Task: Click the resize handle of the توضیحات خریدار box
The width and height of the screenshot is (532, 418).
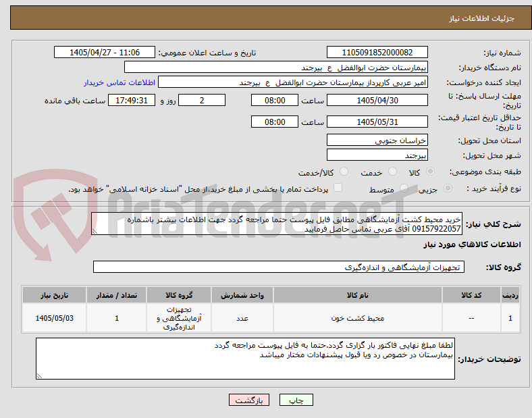Action: (x=39, y=376)
